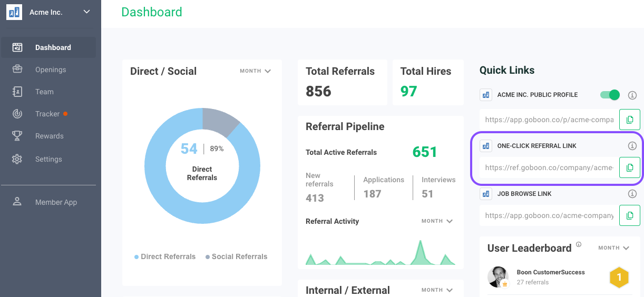This screenshot has width=644, height=297.
Task: Click the Openings briefcase icon
Action: point(17,70)
